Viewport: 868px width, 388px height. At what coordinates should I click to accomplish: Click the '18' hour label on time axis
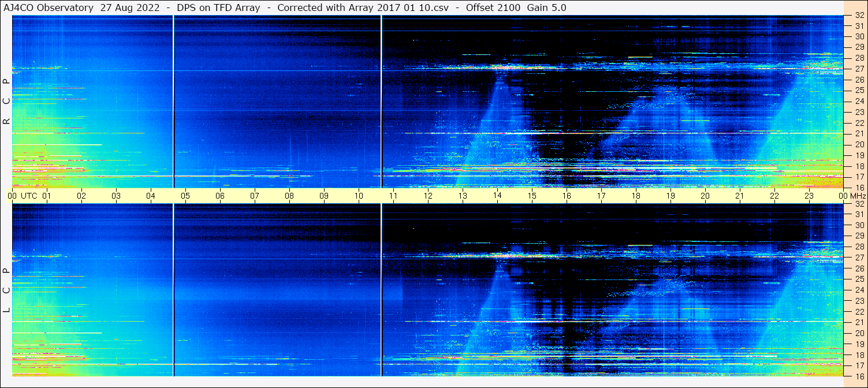tap(636, 196)
